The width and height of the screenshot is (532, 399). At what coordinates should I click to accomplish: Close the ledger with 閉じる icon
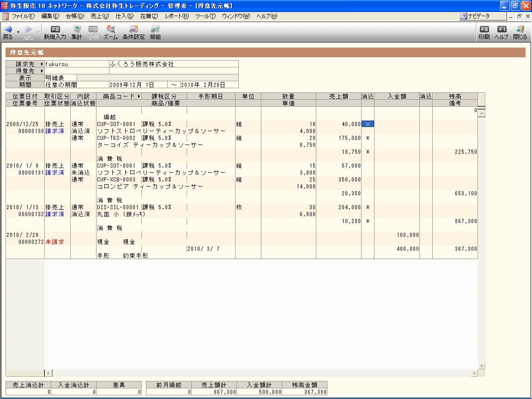tap(520, 29)
